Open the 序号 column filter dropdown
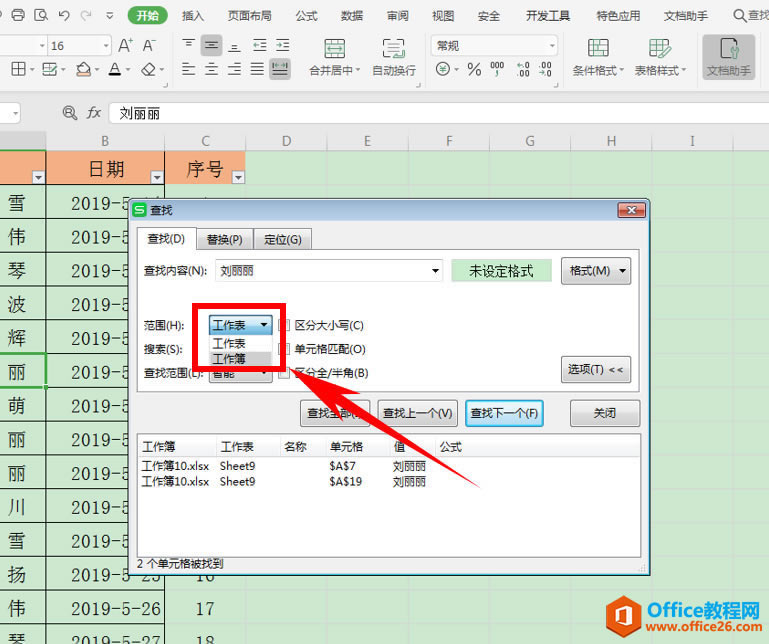Screen dimensions: 769x644 [238, 177]
